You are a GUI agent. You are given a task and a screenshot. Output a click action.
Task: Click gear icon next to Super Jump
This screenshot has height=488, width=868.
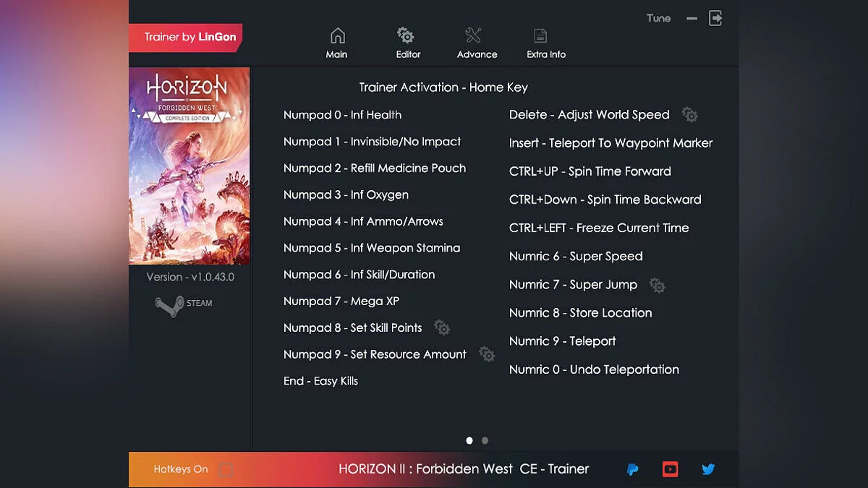click(657, 286)
